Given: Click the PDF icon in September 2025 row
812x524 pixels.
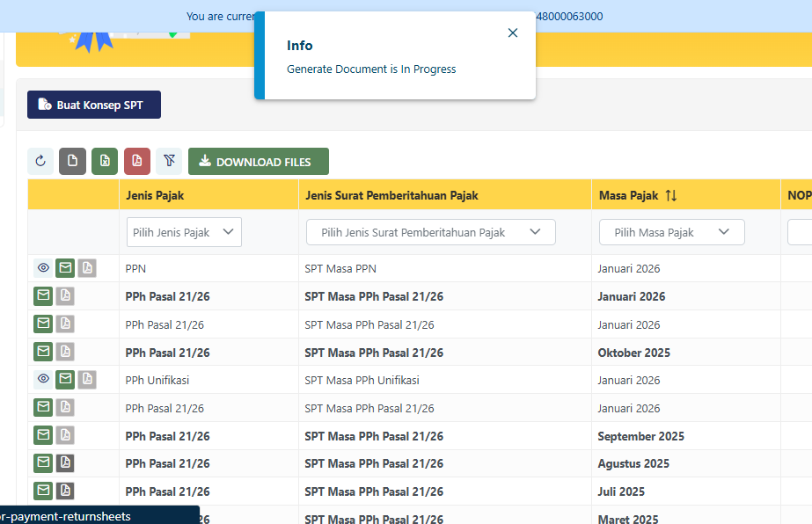Looking at the screenshot, I should pyautogui.click(x=65, y=435).
